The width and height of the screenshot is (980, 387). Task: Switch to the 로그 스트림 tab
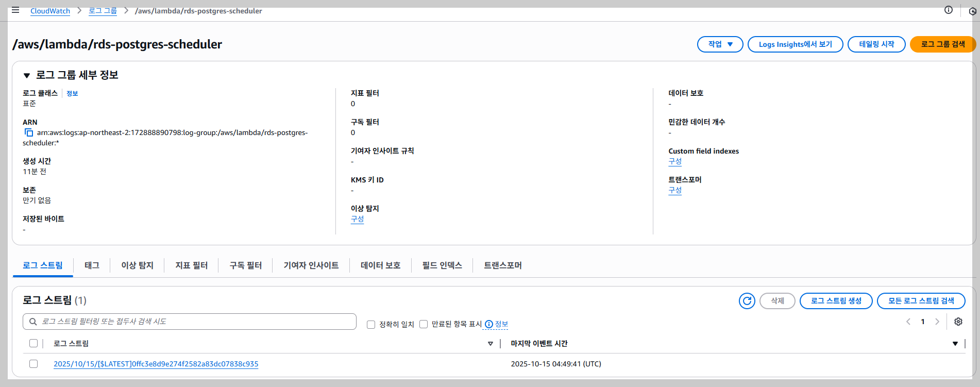tap(43, 265)
